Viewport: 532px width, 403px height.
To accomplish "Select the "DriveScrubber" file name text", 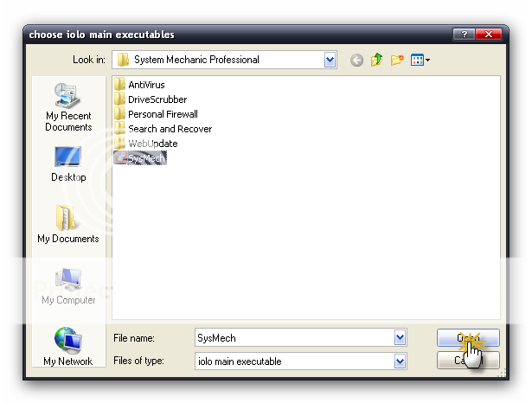I will pos(157,99).
